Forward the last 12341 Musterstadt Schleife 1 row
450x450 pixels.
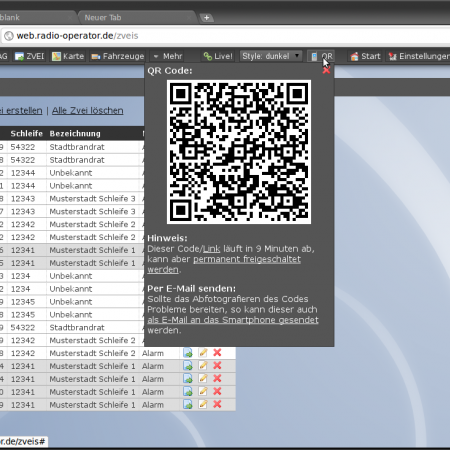point(188,405)
